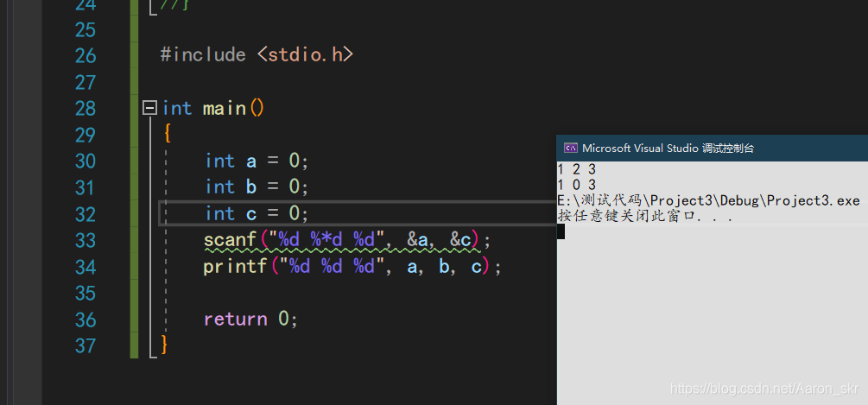Click the console input line '1 2 3'

pyautogui.click(x=576, y=169)
